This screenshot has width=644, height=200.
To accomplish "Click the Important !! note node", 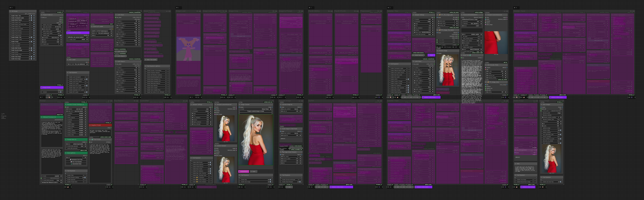I will (244, 171).
